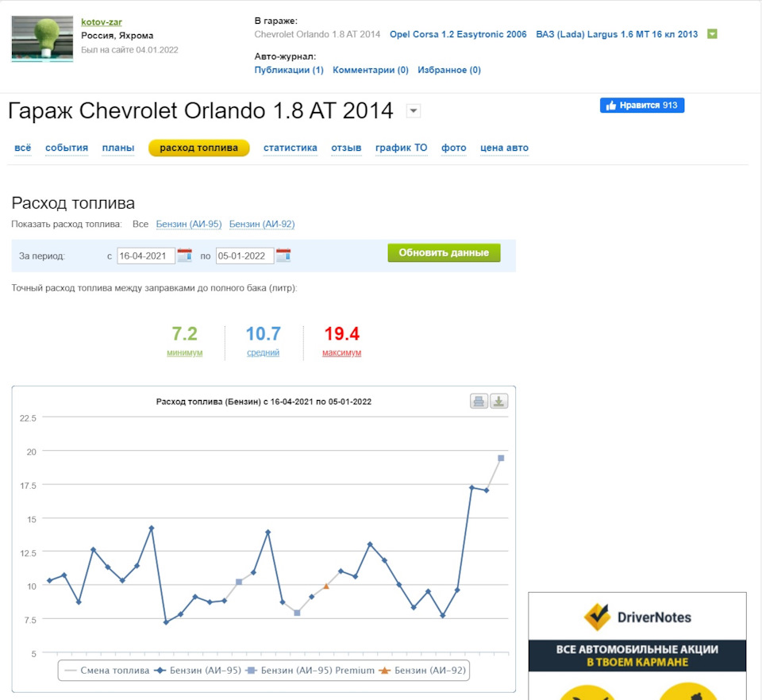The image size is (762, 700).
Task: Show Все fuel types
Action: pyautogui.click(x=140, y=224)
